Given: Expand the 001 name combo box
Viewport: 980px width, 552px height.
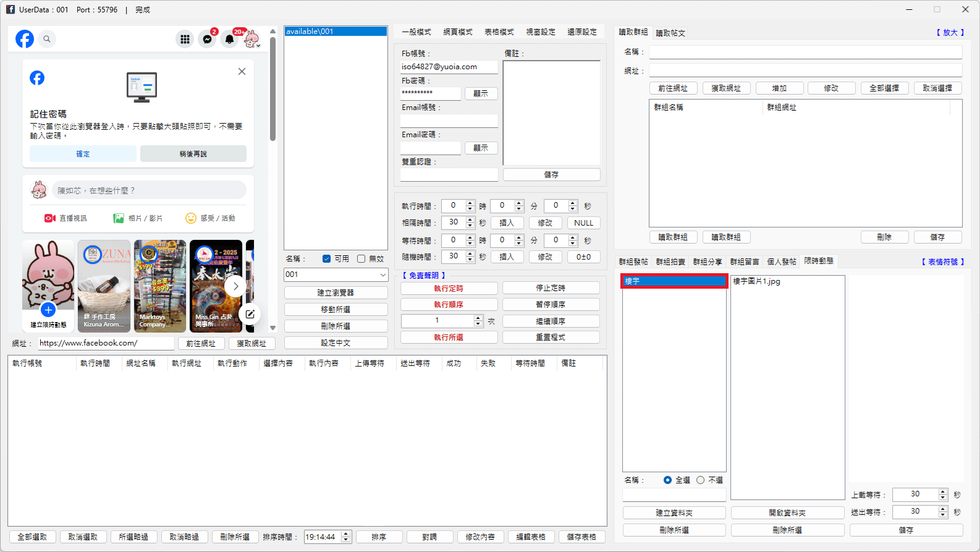Looking at the screenshot, I should click(x=382, y=274).
